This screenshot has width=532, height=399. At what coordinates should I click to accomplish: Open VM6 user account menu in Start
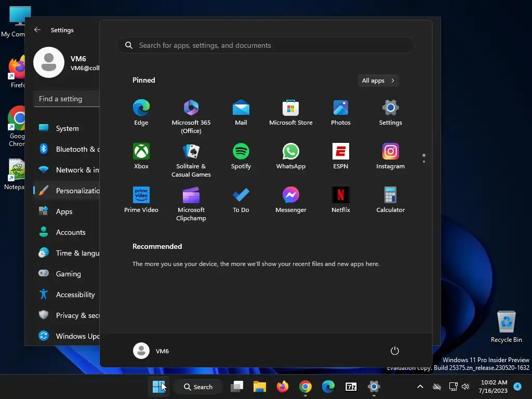coord(151,351)
